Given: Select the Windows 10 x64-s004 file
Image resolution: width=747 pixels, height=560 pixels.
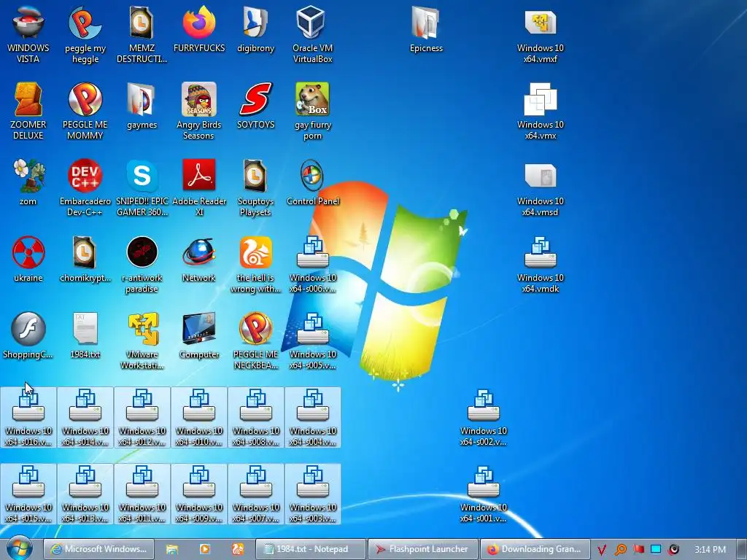Looking at the screenshot, I should (x=312, y=418).
